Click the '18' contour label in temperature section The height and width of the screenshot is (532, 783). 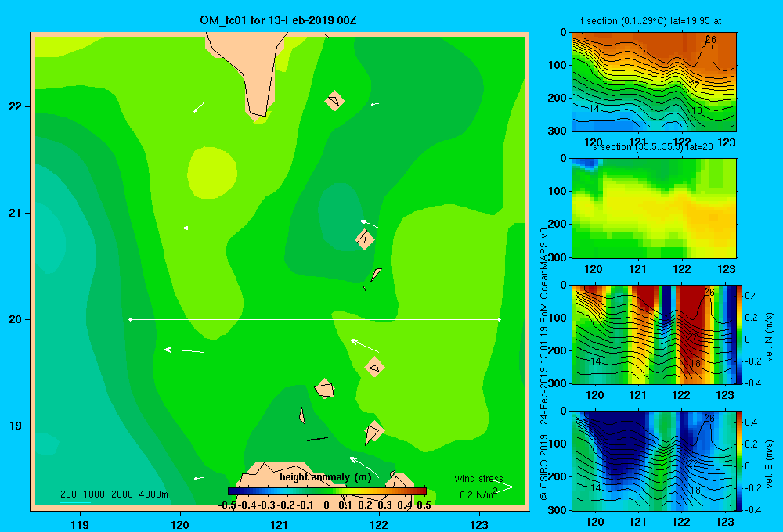click(696, 110)
